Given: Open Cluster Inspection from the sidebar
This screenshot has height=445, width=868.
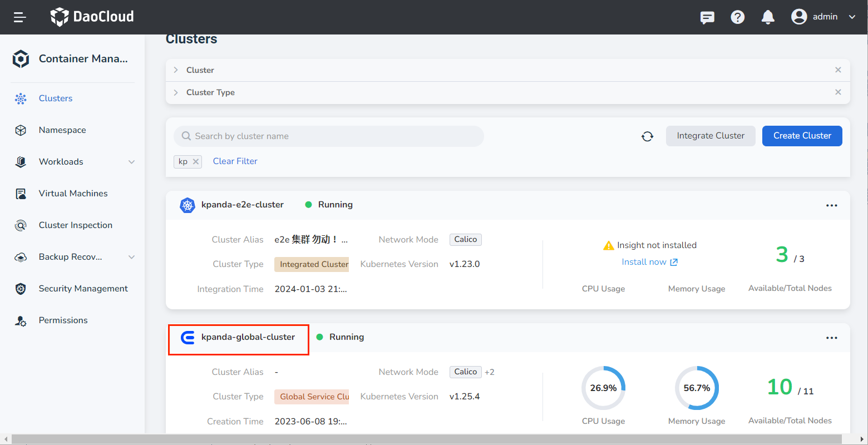Looking at the screenshot, I should [75, 225].
